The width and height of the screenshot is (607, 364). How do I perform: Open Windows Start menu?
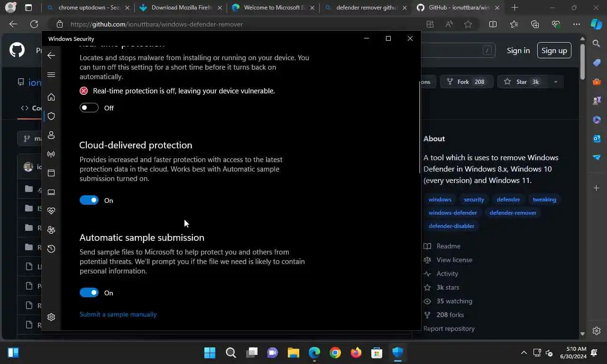coord(210,353)
